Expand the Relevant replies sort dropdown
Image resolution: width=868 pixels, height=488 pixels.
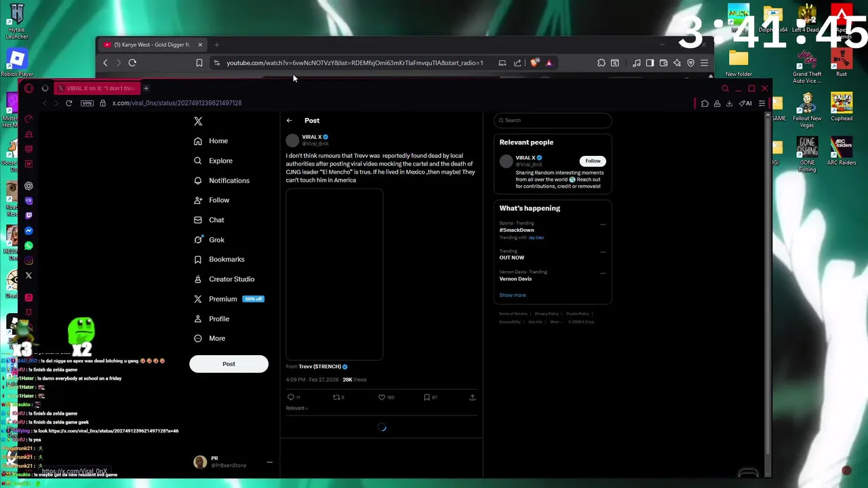[296, 408]
